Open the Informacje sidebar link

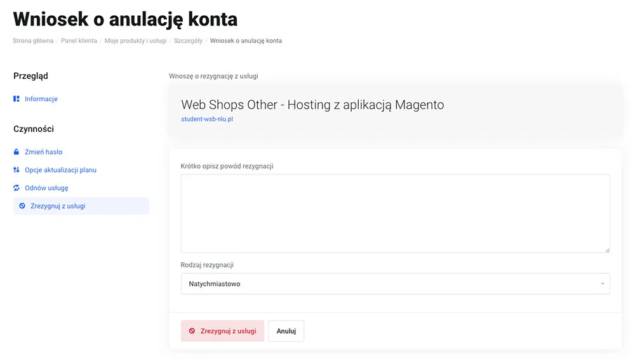click(x=41, y=99)
